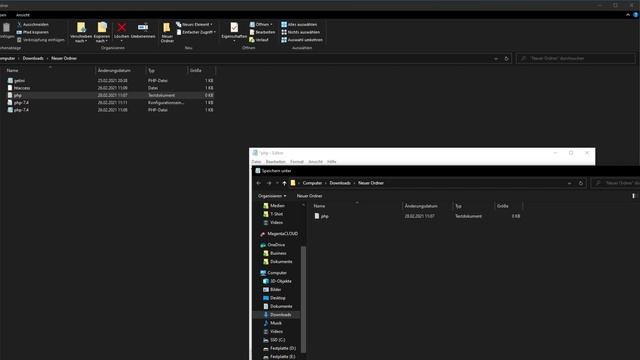Select Bilder in the save dialog sidebar

276,290
